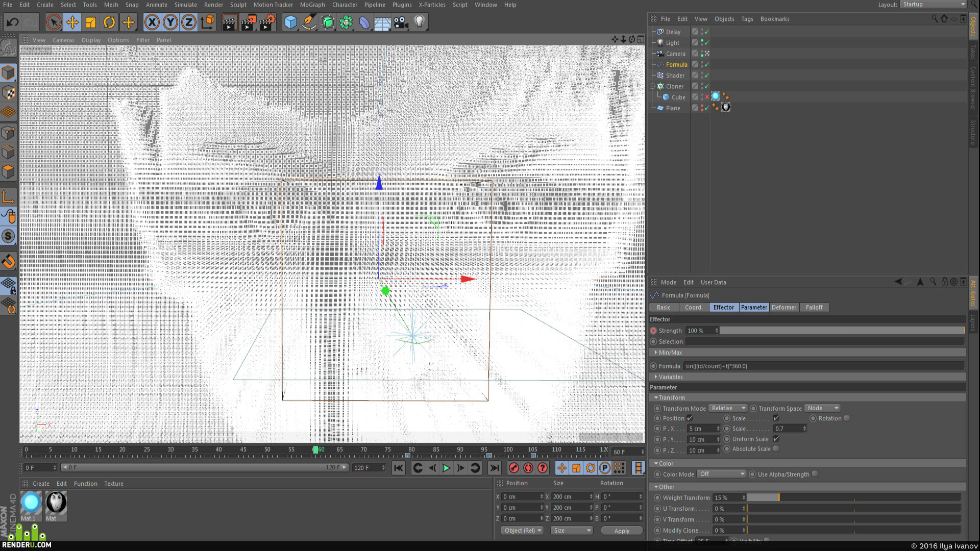The height and width of the screenshot is (551, 980).
Task: Open the MoGraph menu
Action: [x=312, y=5]
